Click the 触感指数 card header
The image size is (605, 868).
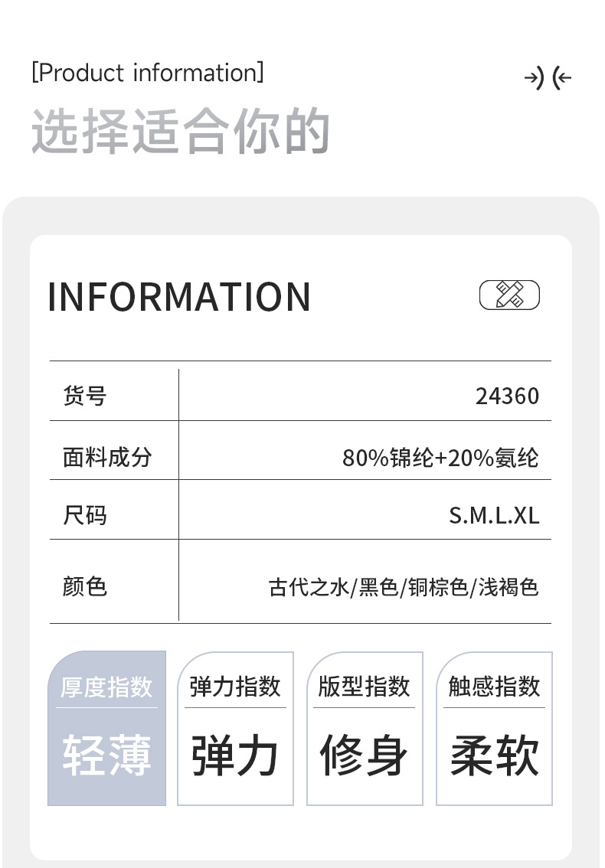point(494,687)
